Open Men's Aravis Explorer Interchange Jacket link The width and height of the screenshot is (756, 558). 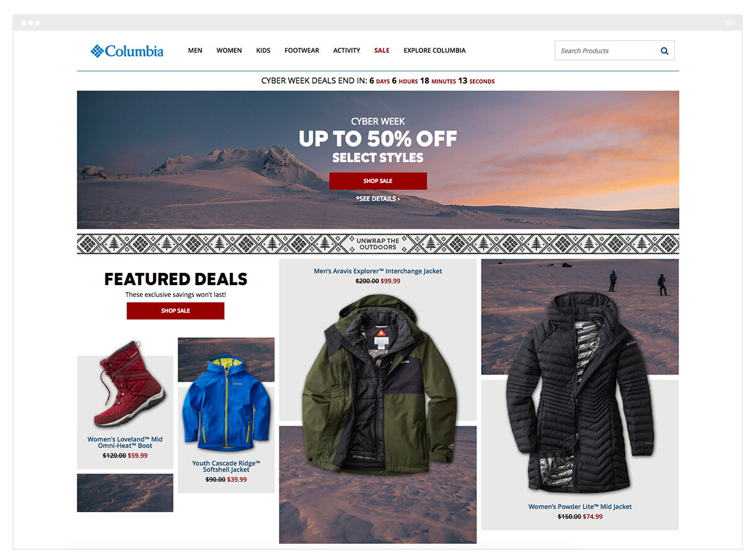(378, 271)
